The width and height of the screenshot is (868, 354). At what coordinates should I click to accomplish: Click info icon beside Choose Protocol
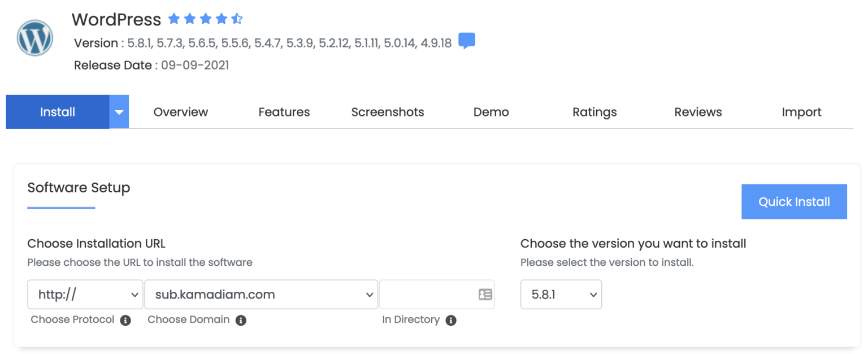(125, 320)
